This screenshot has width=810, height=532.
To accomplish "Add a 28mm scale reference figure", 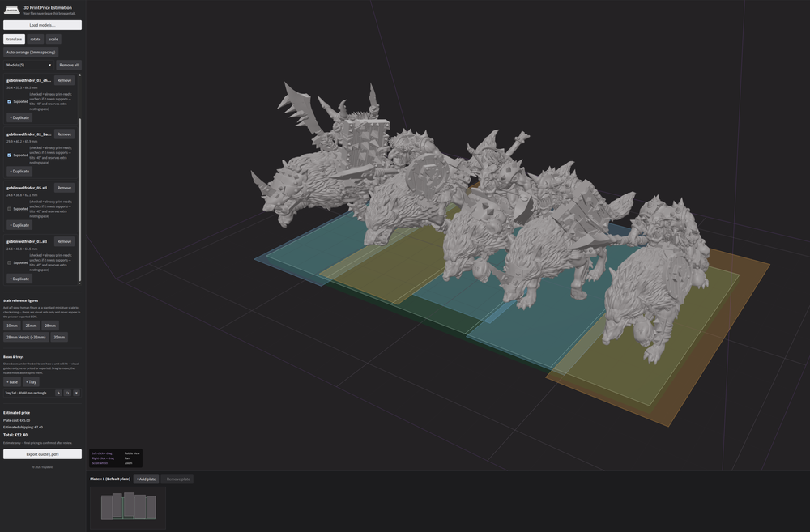I will [x=50, y=326].
